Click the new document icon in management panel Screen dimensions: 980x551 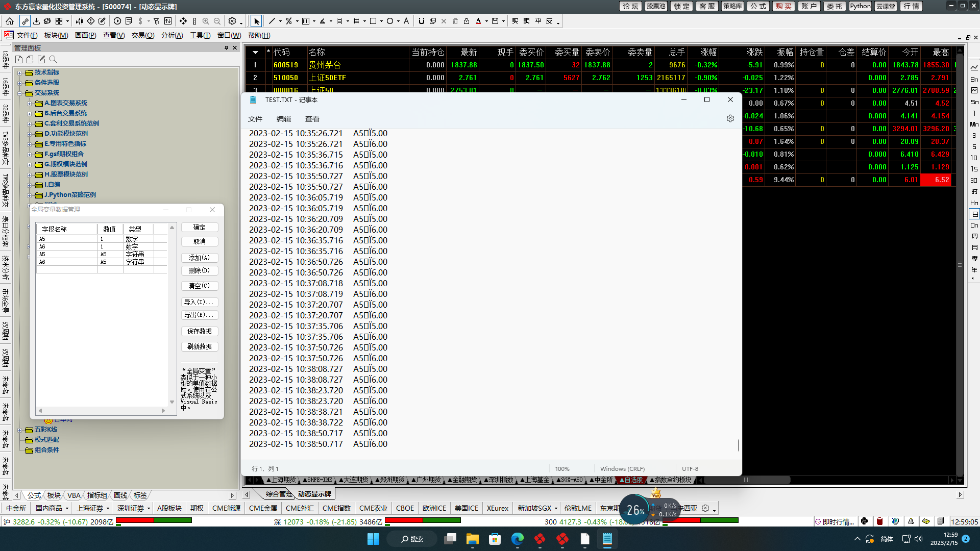click(19, 59)
